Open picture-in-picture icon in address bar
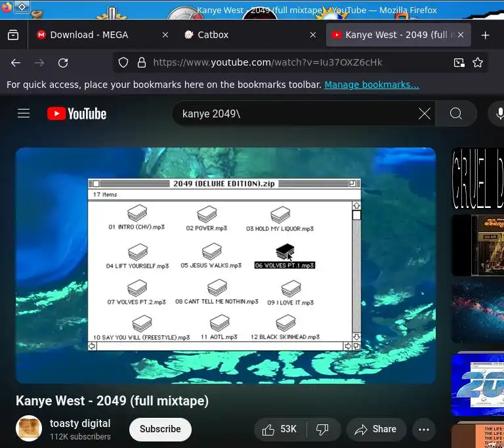 click(459, 62)
